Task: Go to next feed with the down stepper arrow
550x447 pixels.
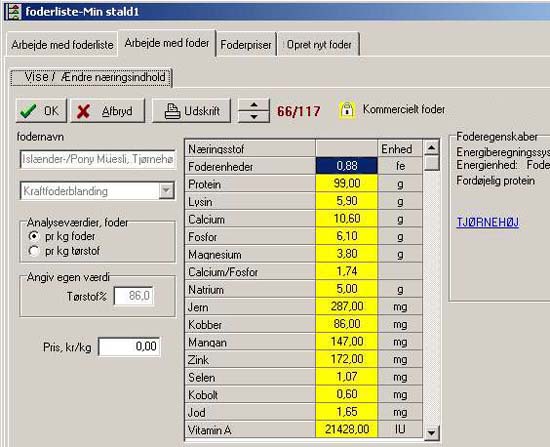Action: 254,117
